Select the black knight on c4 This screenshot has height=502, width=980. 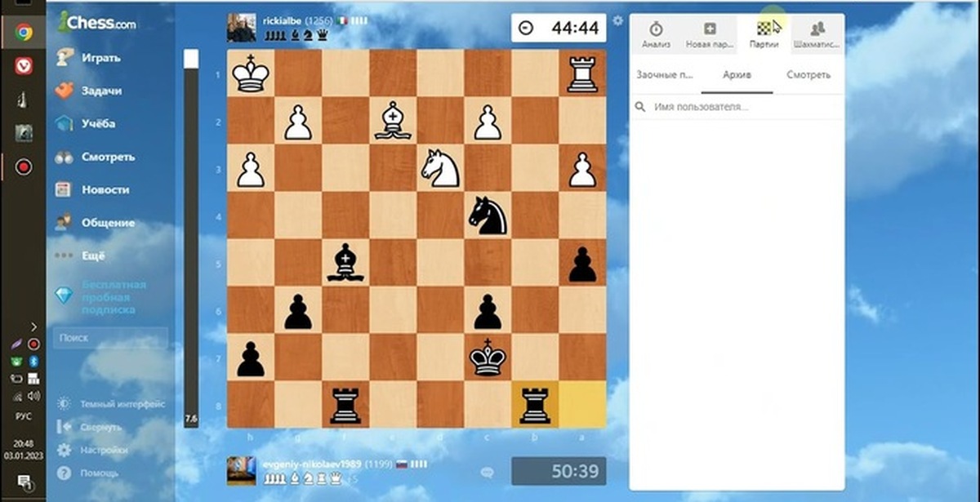point(488,216)
